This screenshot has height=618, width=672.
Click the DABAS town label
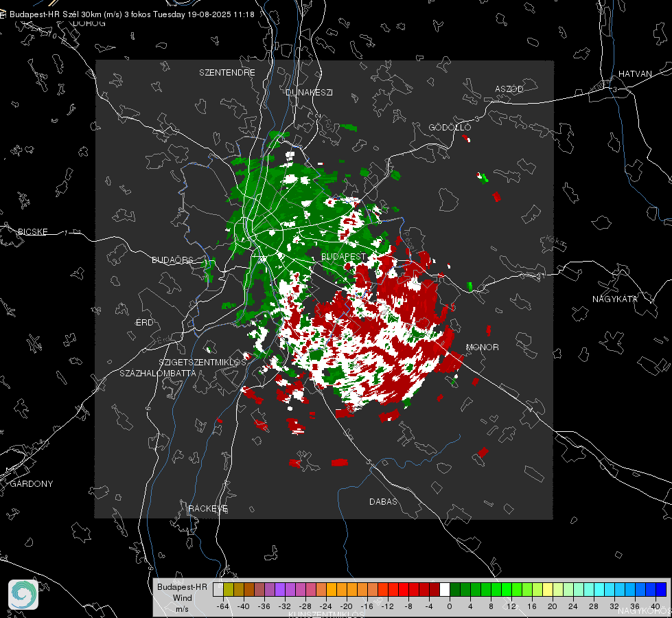[x=383, y=501]
